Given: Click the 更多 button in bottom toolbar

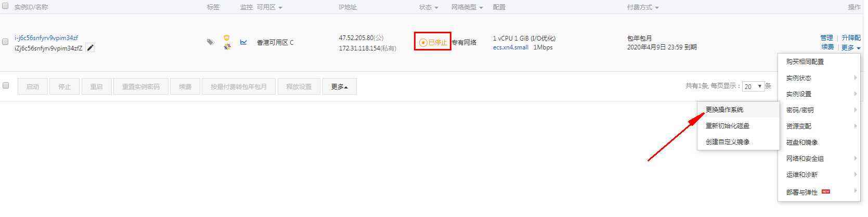Looking at the screenshot, I should [x=339, y=86].
